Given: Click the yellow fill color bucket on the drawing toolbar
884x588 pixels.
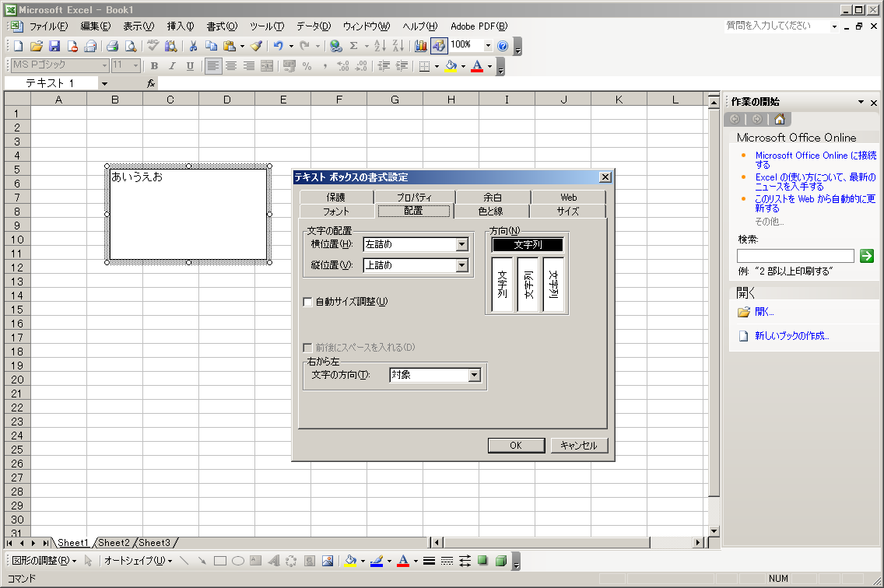Looking at the screenshot, I should (350, 561).
